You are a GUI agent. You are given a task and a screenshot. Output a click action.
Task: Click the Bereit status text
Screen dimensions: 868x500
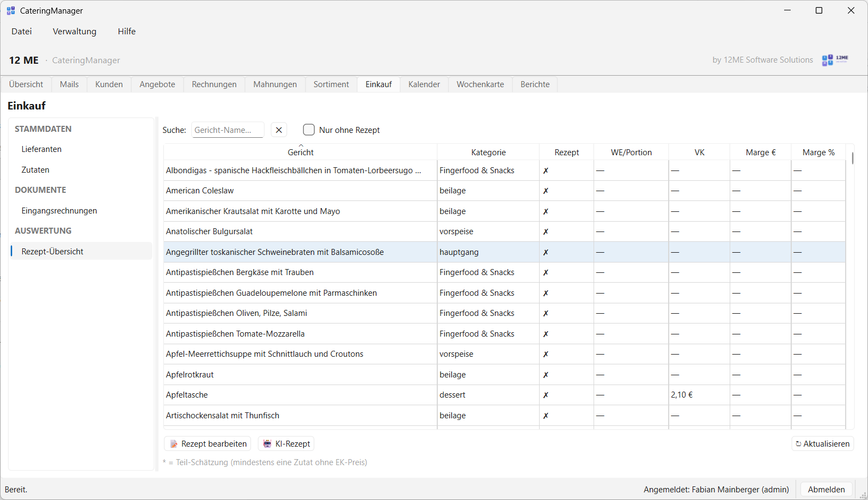[16, 490]
